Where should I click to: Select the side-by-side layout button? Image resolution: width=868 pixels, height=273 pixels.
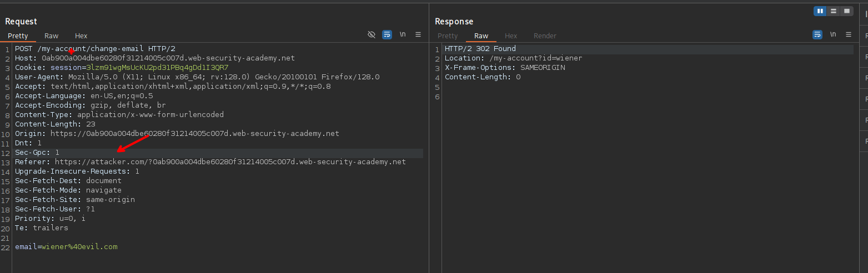(820, 11)
